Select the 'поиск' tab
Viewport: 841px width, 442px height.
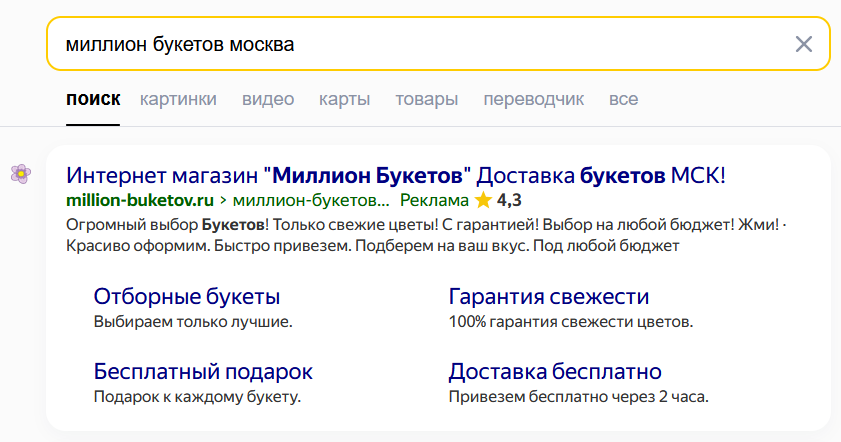tap(93, 99)
